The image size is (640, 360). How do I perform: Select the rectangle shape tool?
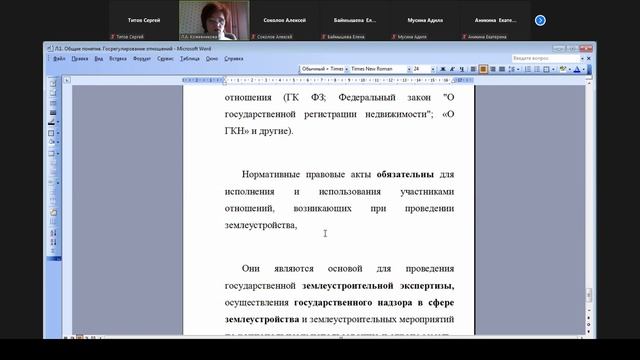[x=51, y=133]
